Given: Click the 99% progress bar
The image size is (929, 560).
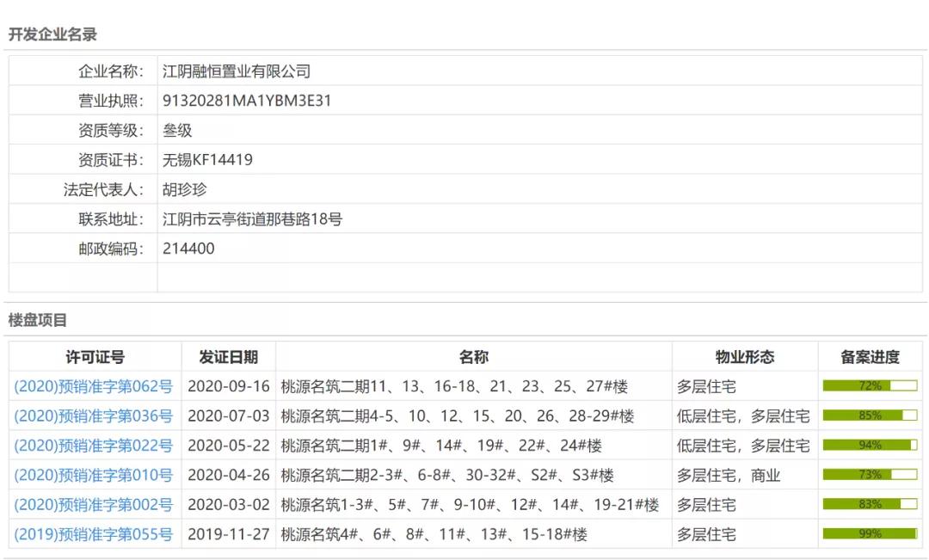Looking at the screenshot, I should click(866, 534).
